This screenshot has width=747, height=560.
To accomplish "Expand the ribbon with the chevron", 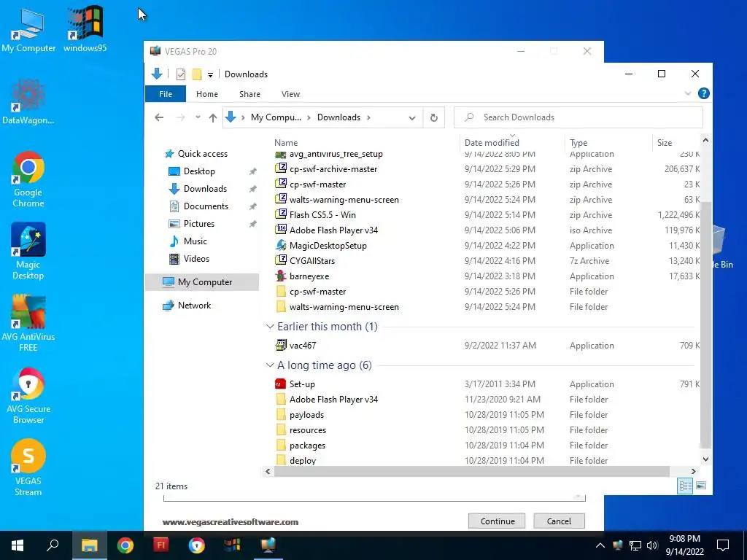I will tap(687, 93).
